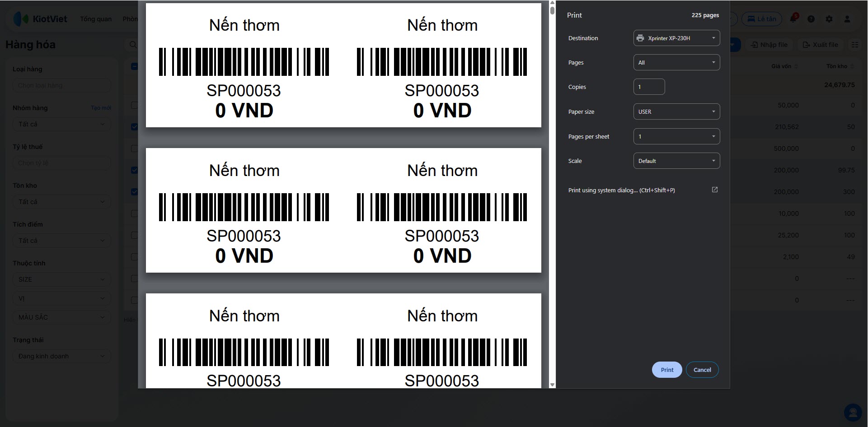Click the "225 pages" count text
Screen dimensions: 868x427
click(705, 15)
